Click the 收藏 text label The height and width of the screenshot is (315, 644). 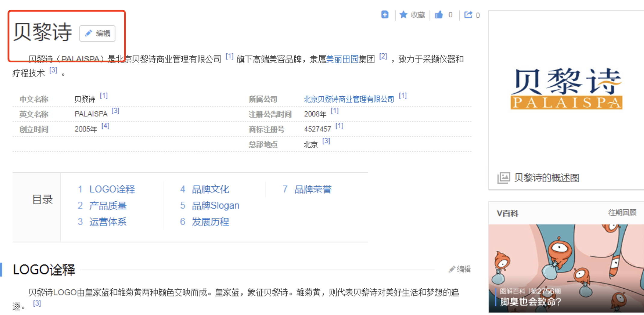[x=418, y=15]
